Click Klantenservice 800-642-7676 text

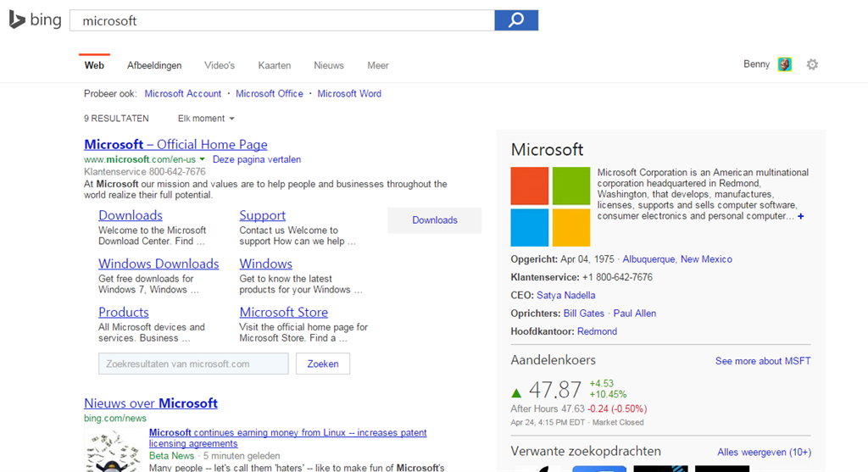pyautogui.click(x=144, y=172)
